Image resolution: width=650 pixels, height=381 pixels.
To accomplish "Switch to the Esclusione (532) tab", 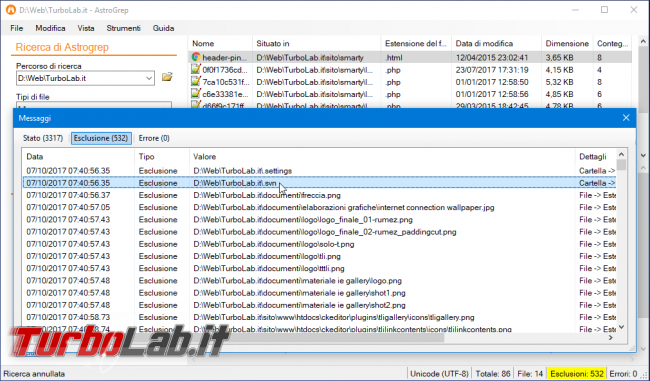I will (x=101, y=138).
